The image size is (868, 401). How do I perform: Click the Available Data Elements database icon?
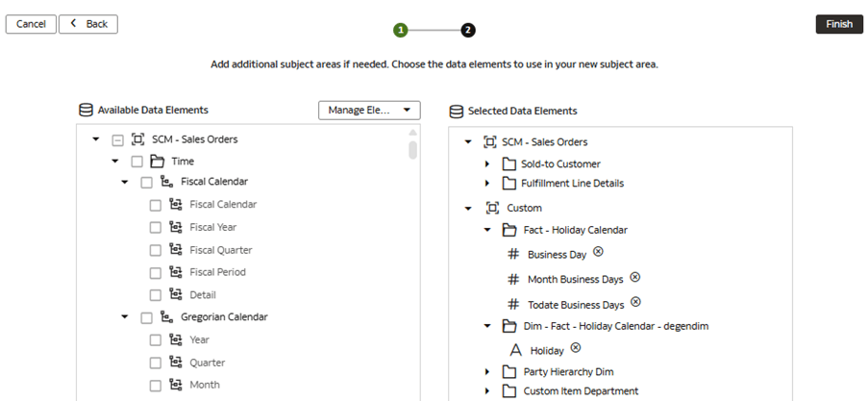click(x=86, y=111)
